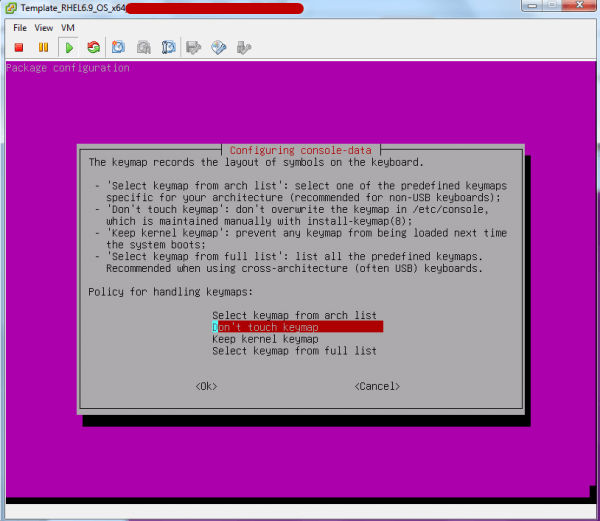Click 'Configuring console-data' dialog title

coord(301,150)
